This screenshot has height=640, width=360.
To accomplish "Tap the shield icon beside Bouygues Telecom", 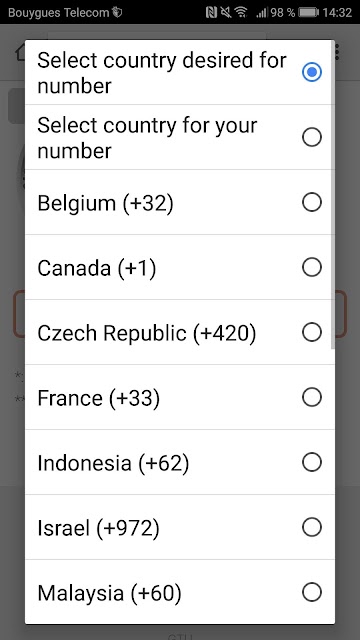I will coord(117,12).
